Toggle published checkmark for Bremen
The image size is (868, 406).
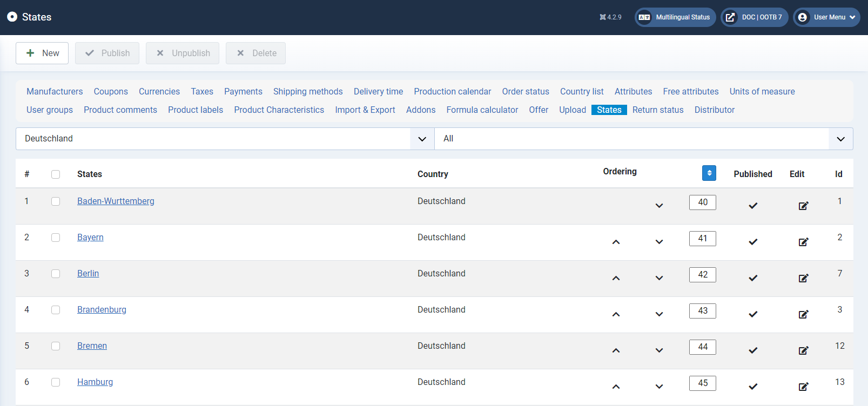click(753, 350)
